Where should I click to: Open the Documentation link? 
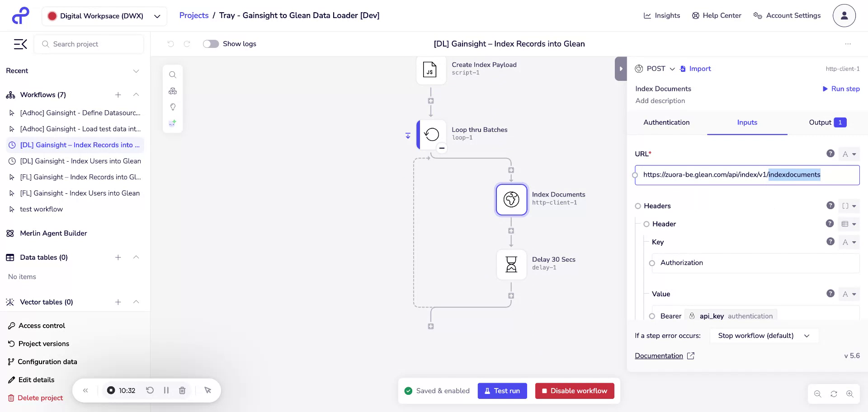click(659, 356)
